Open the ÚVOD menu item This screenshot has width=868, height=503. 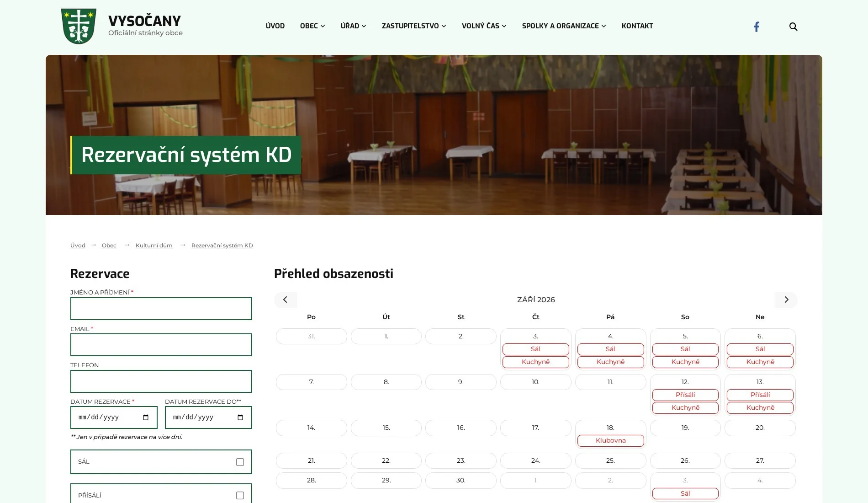coord(275,26)
